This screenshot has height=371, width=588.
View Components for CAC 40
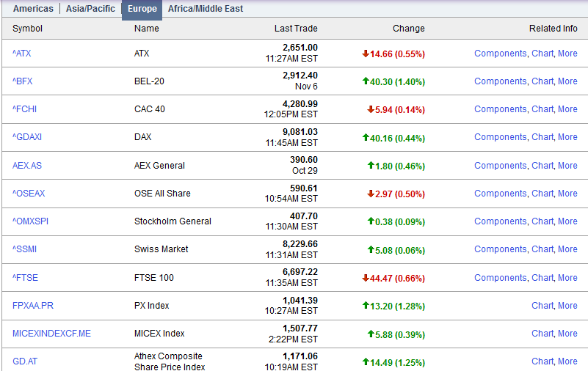(x=501, y=109)
